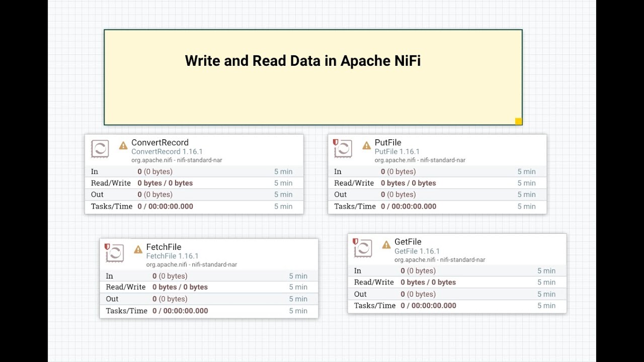The height and width of the screenshot is (362, 644).
Task: Click the In row of ConvertRecord
Action: coord(194,171)
